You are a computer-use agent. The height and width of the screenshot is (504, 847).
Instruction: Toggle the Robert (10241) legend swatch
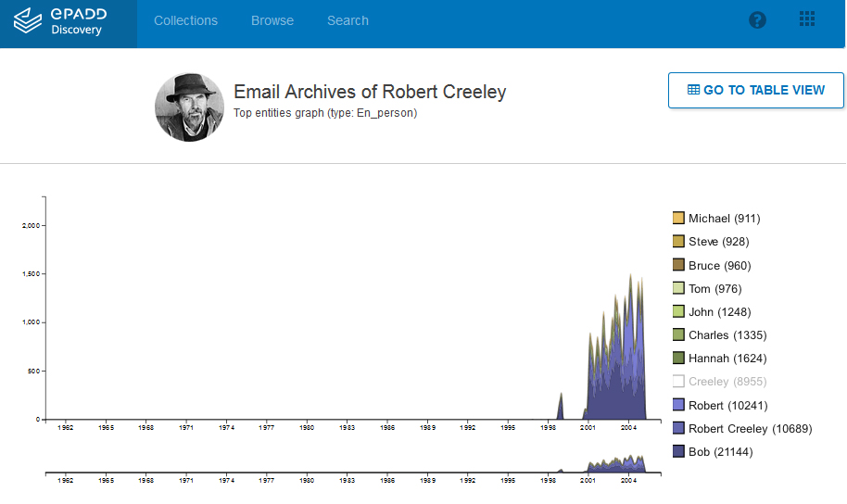click(678, 406)
